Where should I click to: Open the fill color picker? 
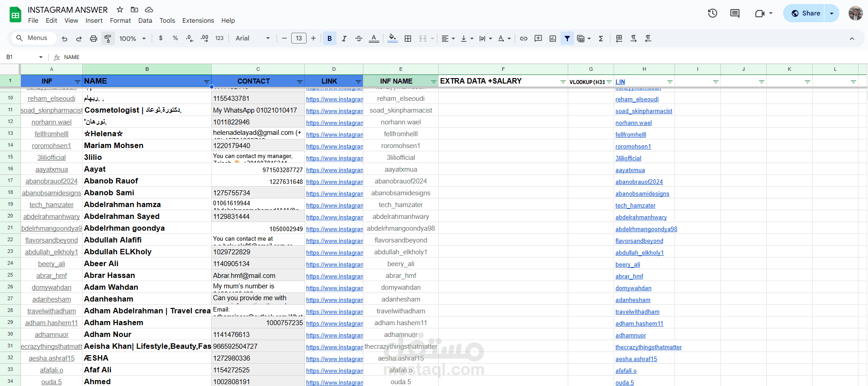(x=393, y=39)
